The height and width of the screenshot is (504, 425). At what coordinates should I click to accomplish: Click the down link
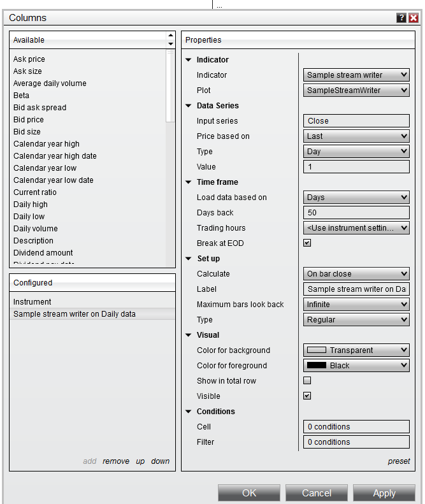click(160, 461)
